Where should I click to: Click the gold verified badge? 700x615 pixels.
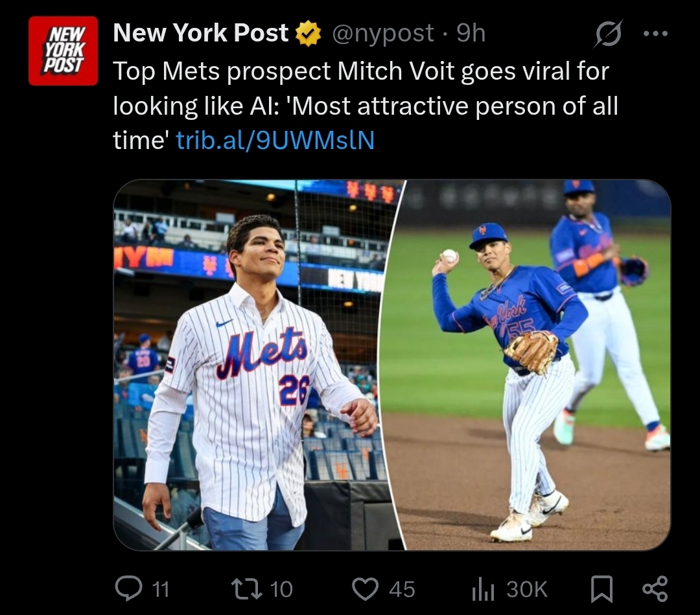(x=309, y=34)
